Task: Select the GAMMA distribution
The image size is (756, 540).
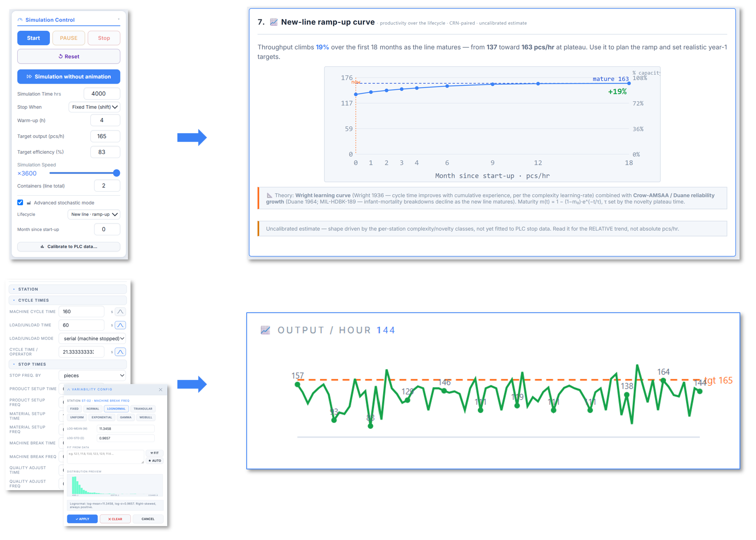Action: 125,417
